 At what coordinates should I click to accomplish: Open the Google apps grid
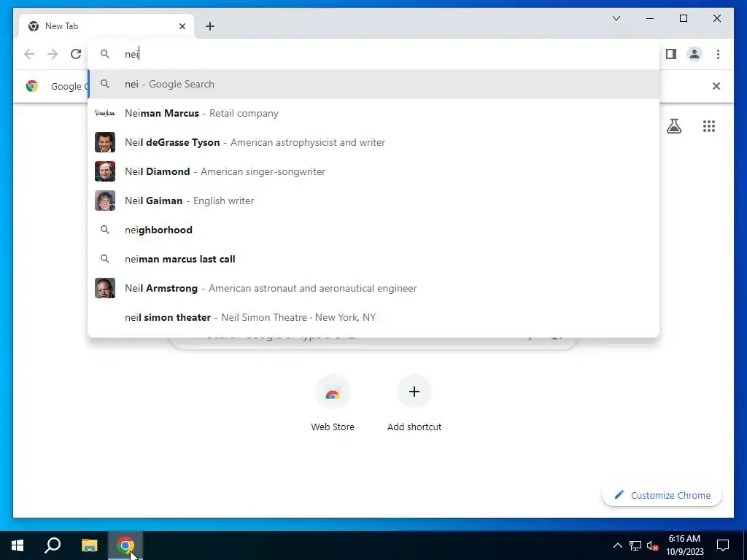709,126
